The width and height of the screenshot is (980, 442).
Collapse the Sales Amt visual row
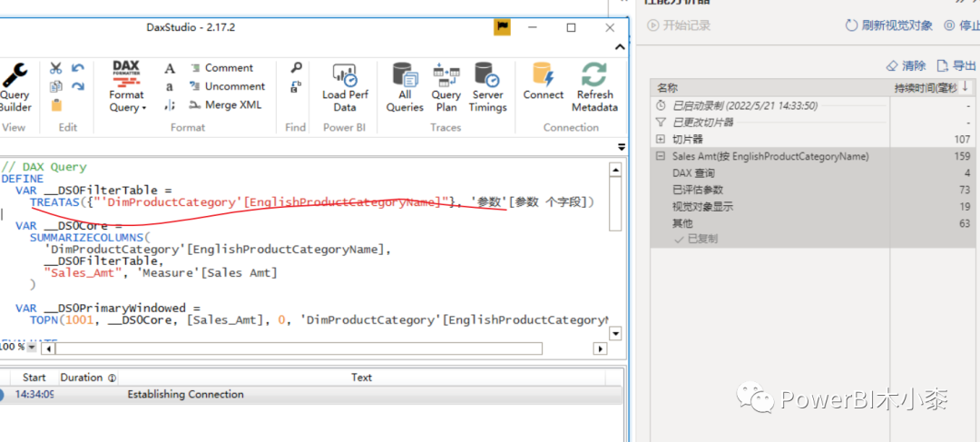click(x=661, y=156)
